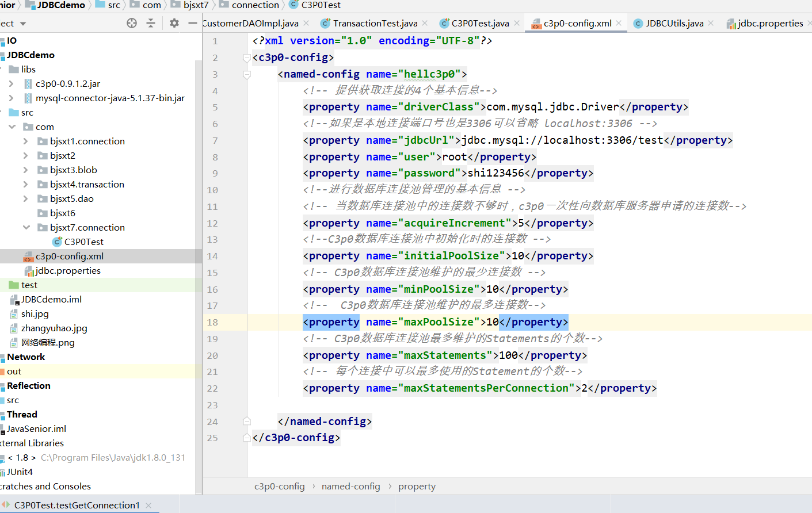Close the C3P0Test.testGetConnection1 run tab
Image resolution: width=812 pixels, height=513 pixels.
148,505
